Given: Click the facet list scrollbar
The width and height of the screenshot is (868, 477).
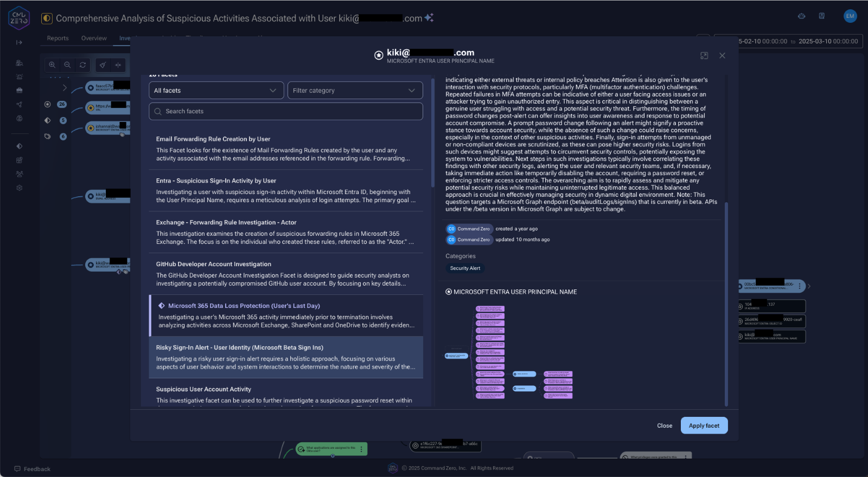Looking at the screenshot, I should [x=433, y=133].
